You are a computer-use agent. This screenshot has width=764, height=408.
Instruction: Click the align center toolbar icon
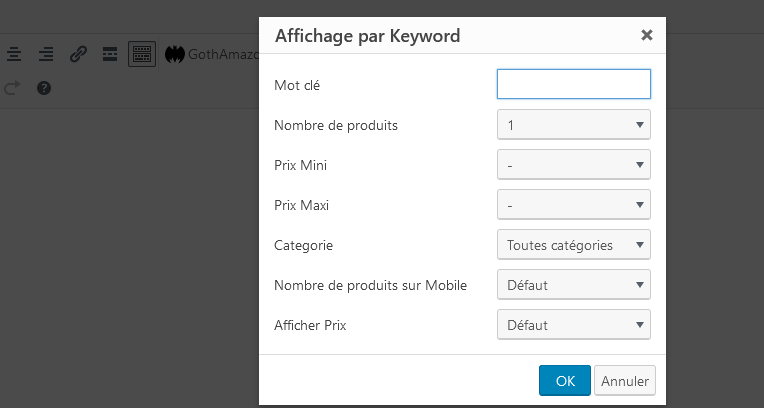coord(14,54)
